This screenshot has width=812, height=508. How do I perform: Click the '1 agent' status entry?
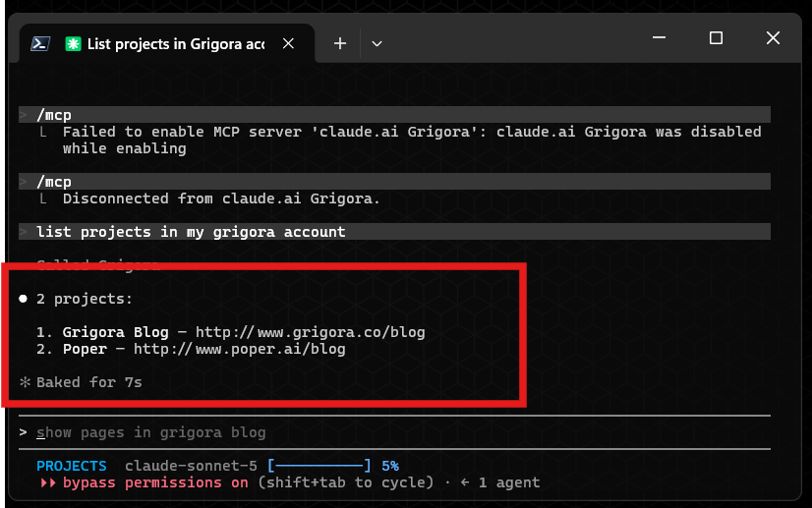point(509,482)
